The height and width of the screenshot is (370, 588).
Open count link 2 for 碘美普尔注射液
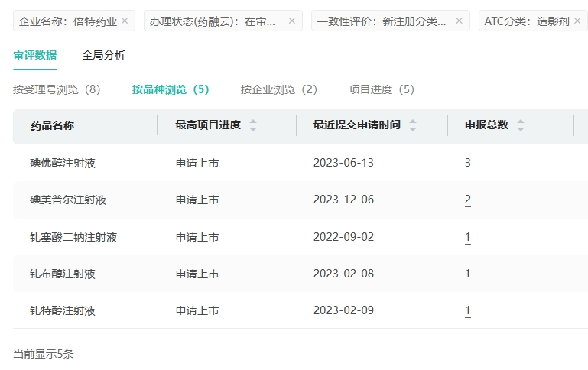[x=468, y=200]
